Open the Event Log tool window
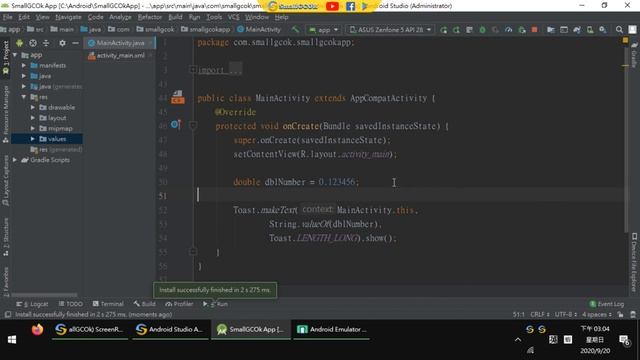640x360 pixels. point(607,304)
